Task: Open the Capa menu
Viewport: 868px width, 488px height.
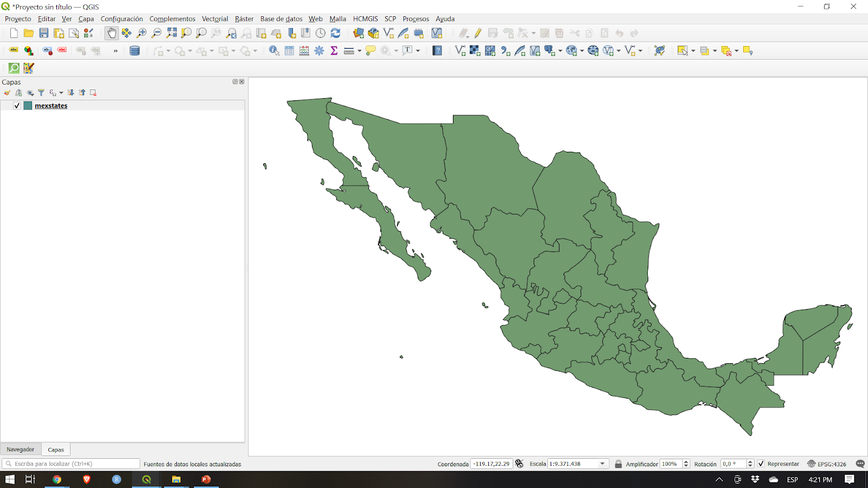Action: pyautogui.click(x=86, y=19)
